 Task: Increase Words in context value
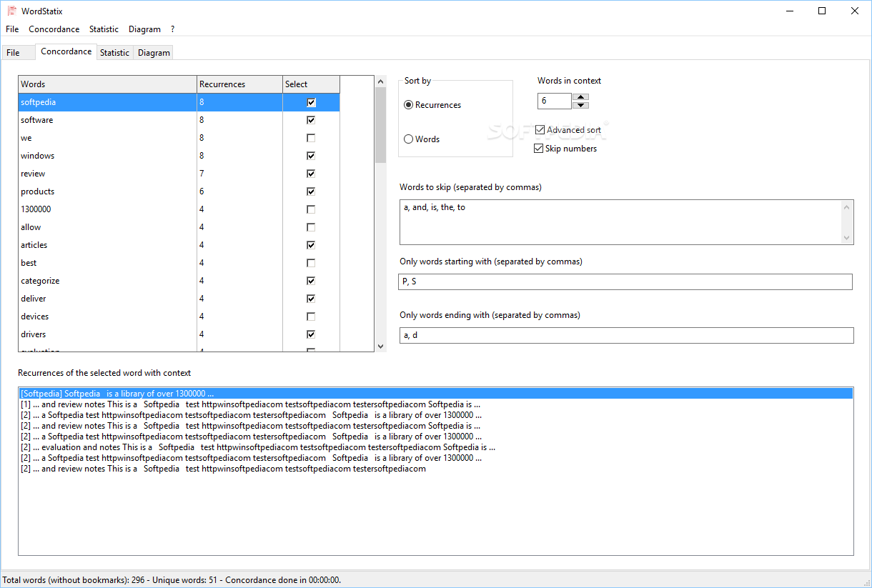click(x=581, y=97)
